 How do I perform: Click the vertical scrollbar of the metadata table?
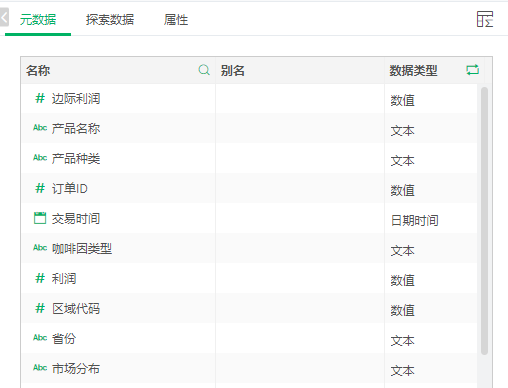tap(484, 221)
